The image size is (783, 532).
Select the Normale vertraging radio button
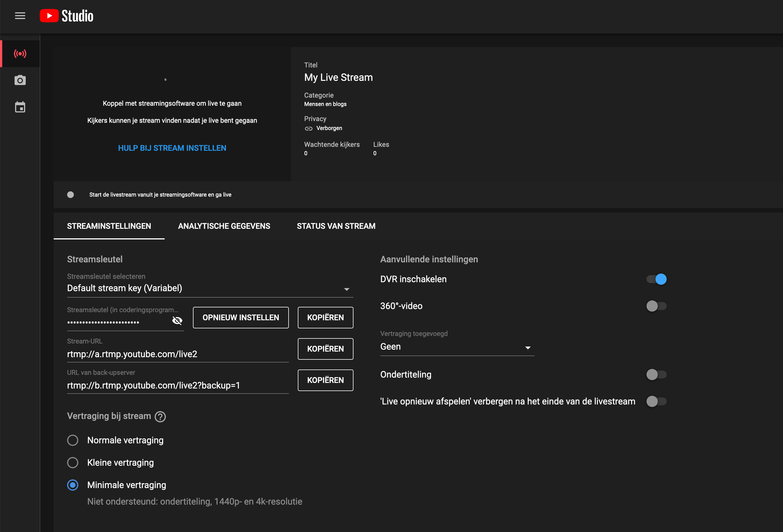click(73, 440)
